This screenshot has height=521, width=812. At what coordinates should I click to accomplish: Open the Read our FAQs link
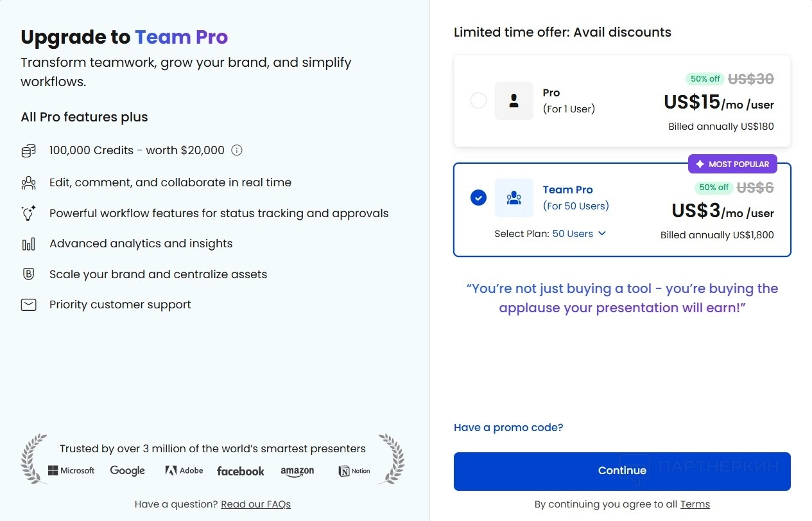tap(255, 504)
